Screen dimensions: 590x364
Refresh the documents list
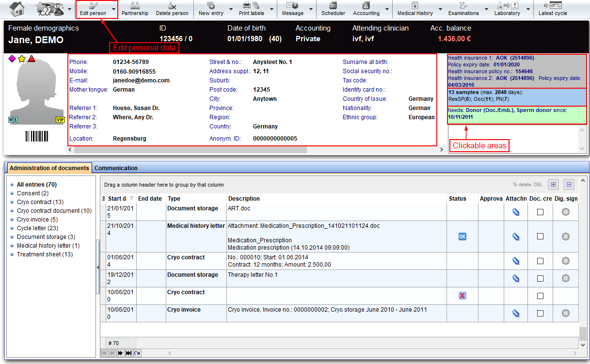(x=137, y=353)
